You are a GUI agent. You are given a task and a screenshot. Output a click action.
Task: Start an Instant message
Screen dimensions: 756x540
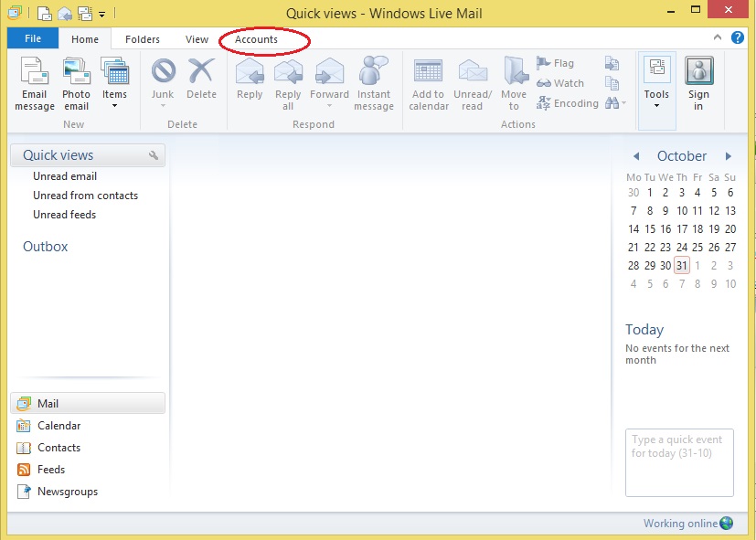374,84
